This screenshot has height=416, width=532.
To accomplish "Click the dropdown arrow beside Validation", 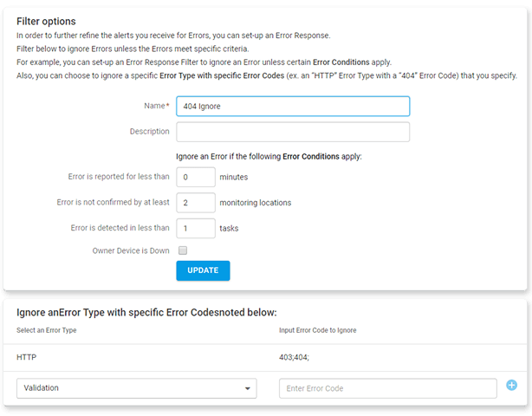I will coord(248,388).
